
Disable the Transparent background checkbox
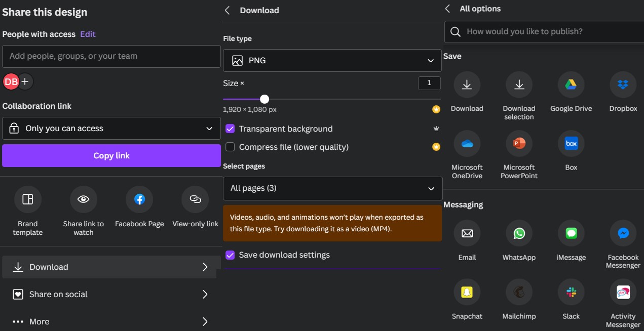230,129
